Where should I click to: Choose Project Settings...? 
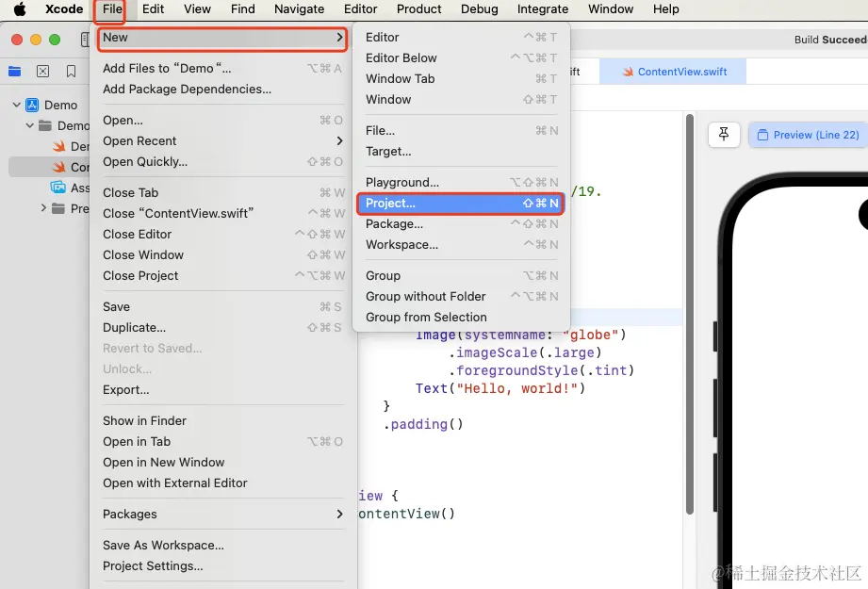coord(222,565)
